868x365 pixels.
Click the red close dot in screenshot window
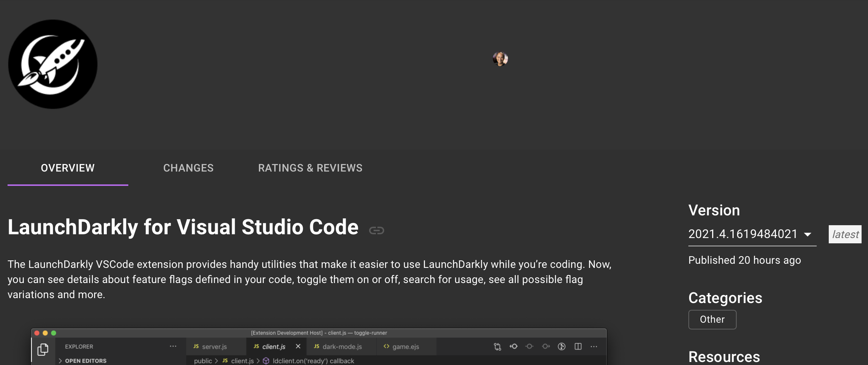coord(37,333)
